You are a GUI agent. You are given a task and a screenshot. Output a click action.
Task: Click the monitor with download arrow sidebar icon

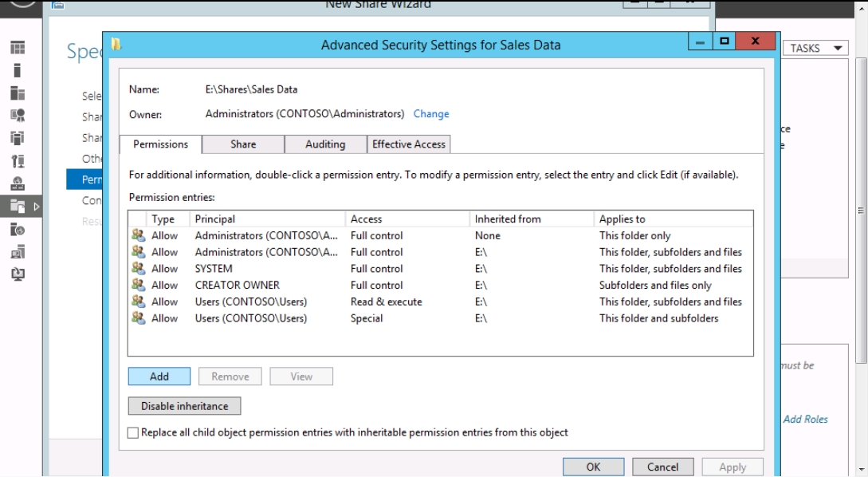point(18,274)
